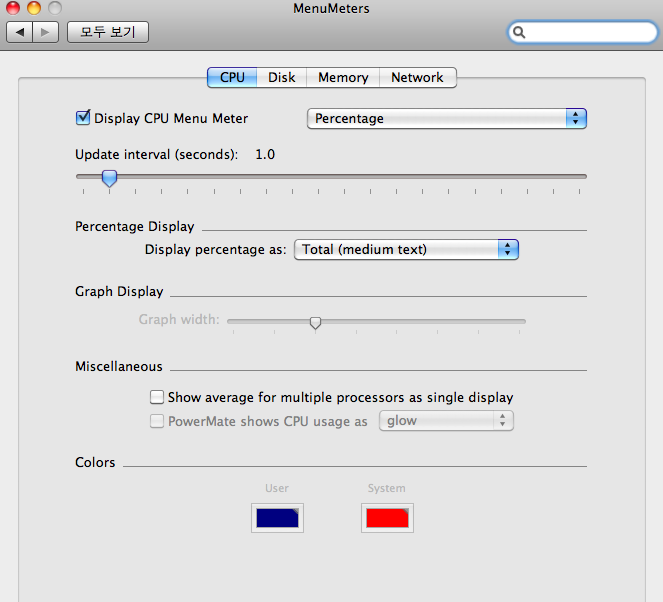Click the Graph Display section heading
Image resolution: width=663 pixels, height=602 pixels.
pyautogui.click(x=119, y=292)
